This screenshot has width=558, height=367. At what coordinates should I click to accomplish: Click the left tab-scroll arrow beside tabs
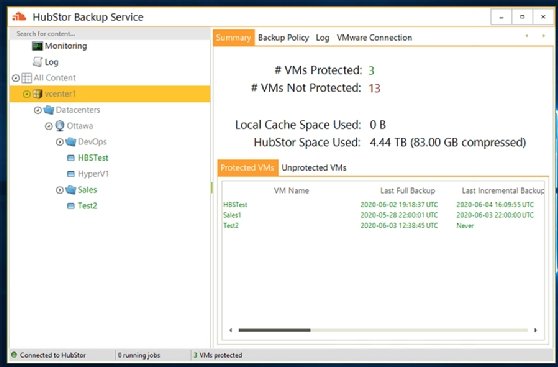click(x=527, y=36)
